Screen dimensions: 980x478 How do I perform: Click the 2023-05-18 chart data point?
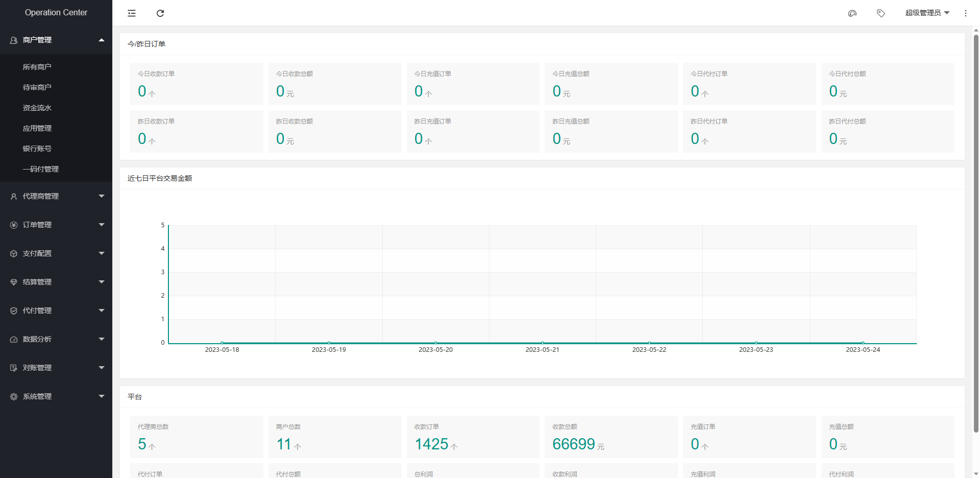click(222, 343)
